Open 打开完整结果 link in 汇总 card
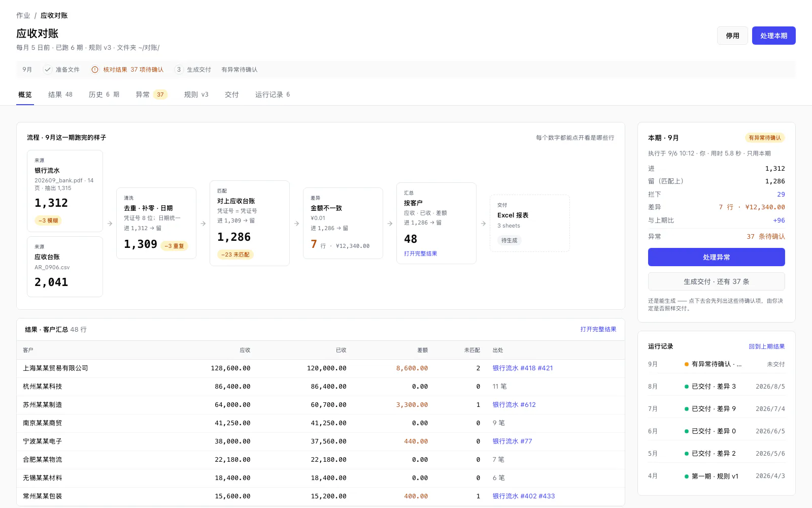The image size is (812, 508). 420,253
